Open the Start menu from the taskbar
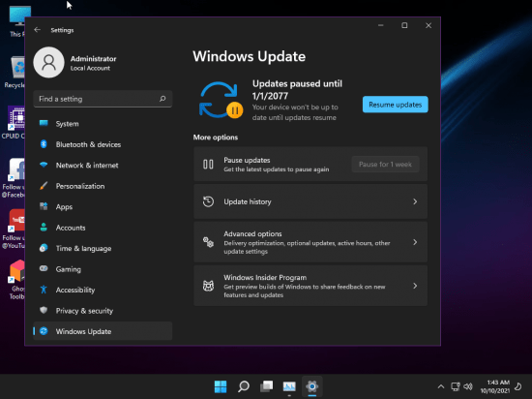532x399 pixels. 221,386
